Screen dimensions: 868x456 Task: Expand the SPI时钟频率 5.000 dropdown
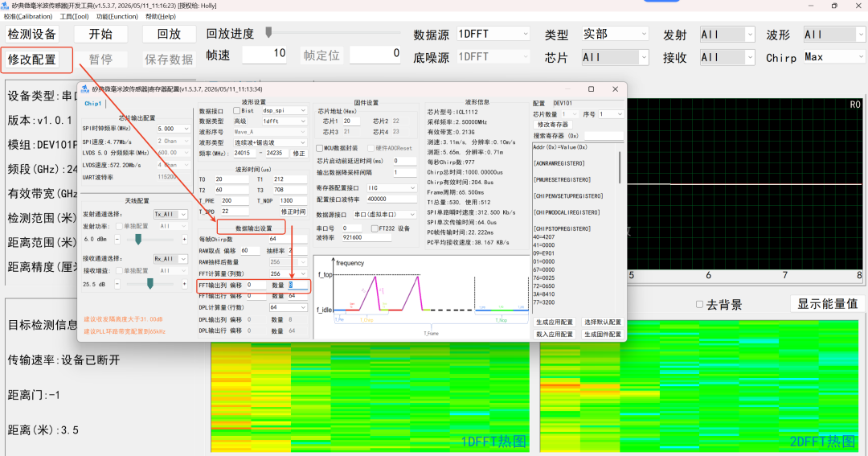[174, 129]
